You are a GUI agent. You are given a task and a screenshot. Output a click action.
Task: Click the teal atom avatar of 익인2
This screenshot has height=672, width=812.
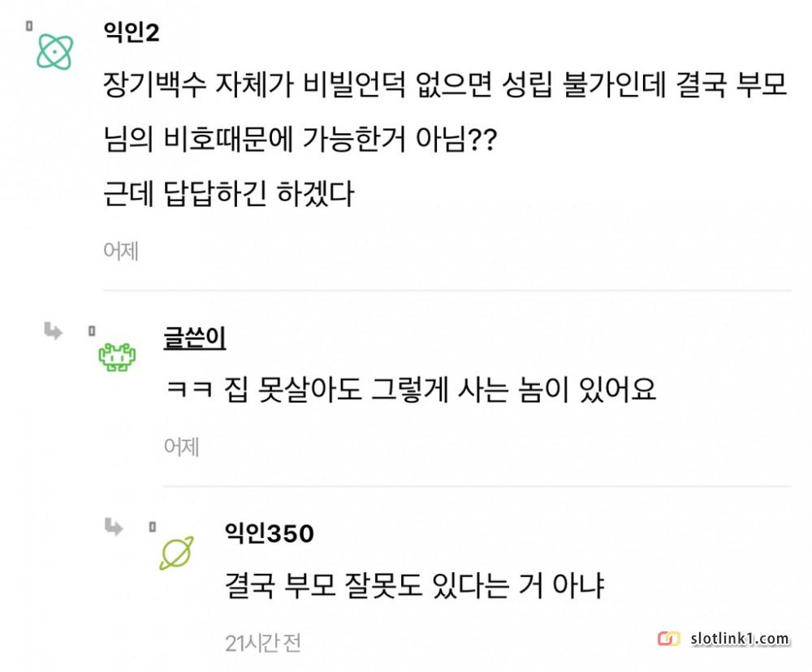tap(56, 52)
